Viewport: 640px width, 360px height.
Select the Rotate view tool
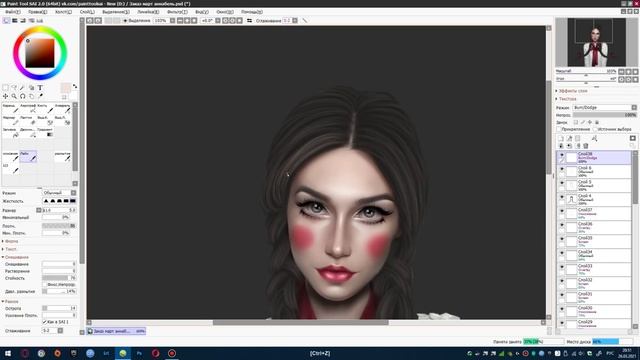[22, 96]
